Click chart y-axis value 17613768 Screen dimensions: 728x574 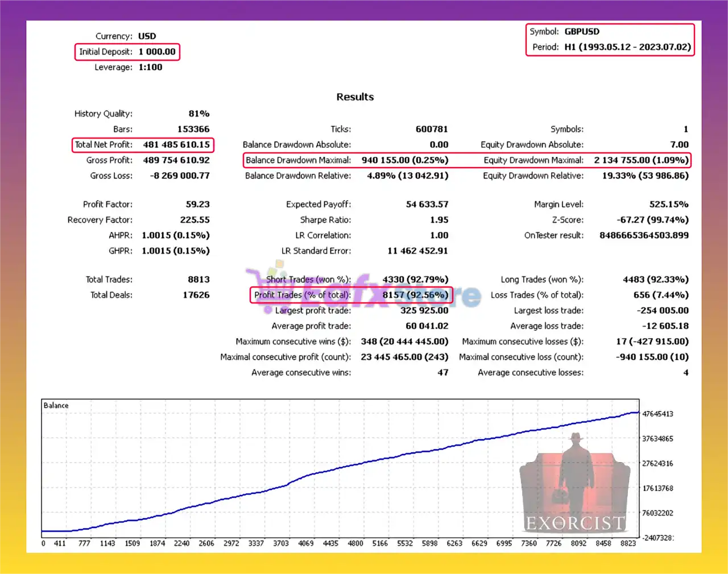tap(657, 488)
